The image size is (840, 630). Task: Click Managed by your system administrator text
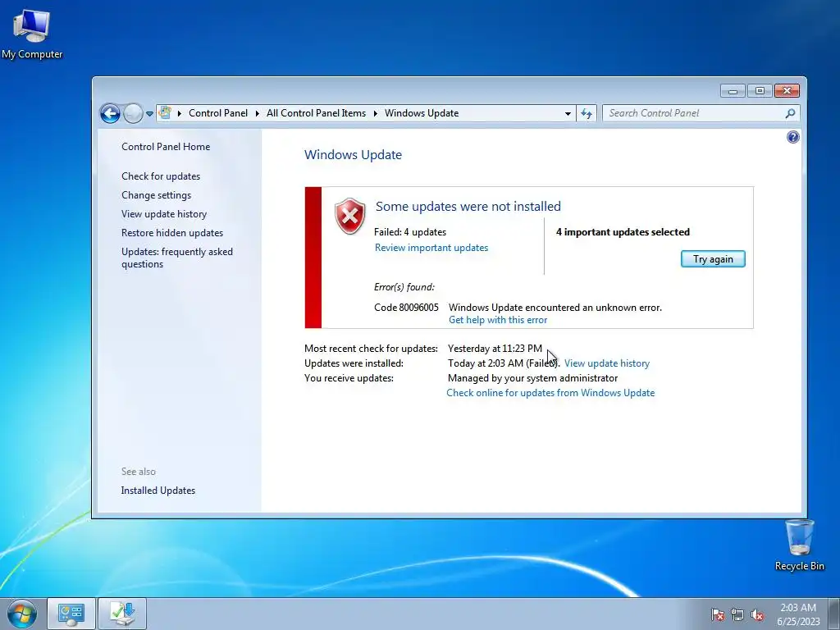pyautogui.click(x=532, y=378)
